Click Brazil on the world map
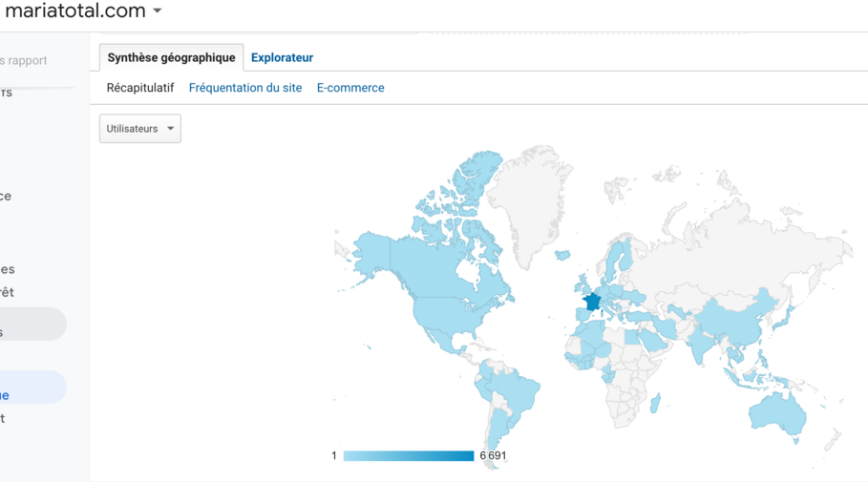This screenshot has width=868, height=482. (511, 391)
